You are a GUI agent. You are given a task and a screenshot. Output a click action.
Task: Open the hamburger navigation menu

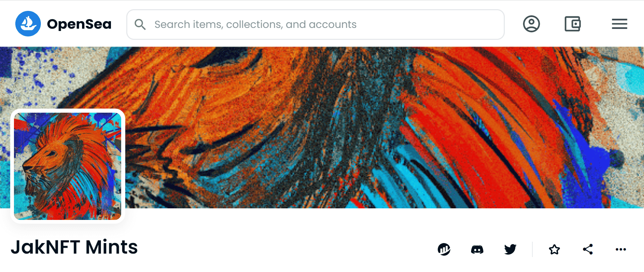click(x=619, y=24)
